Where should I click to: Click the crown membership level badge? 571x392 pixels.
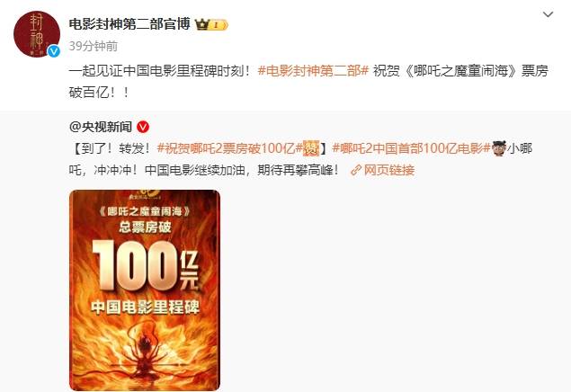(x=211, y=25)
